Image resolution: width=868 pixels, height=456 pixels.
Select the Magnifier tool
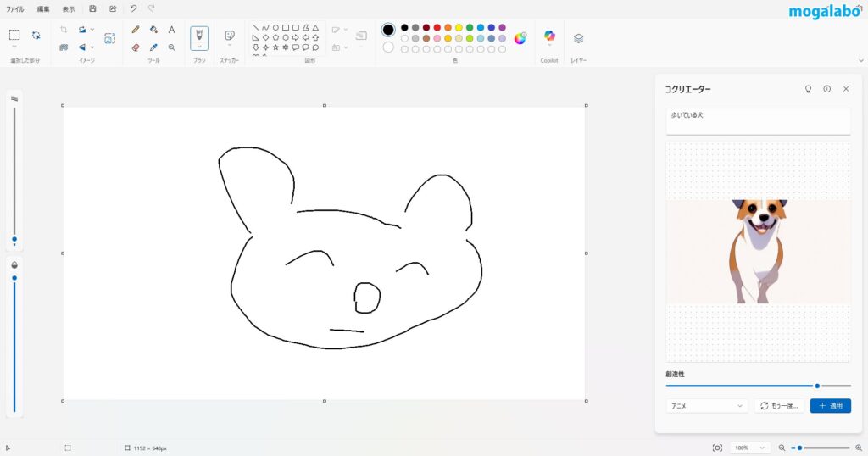pyautogui.click(x=171, y=47)
